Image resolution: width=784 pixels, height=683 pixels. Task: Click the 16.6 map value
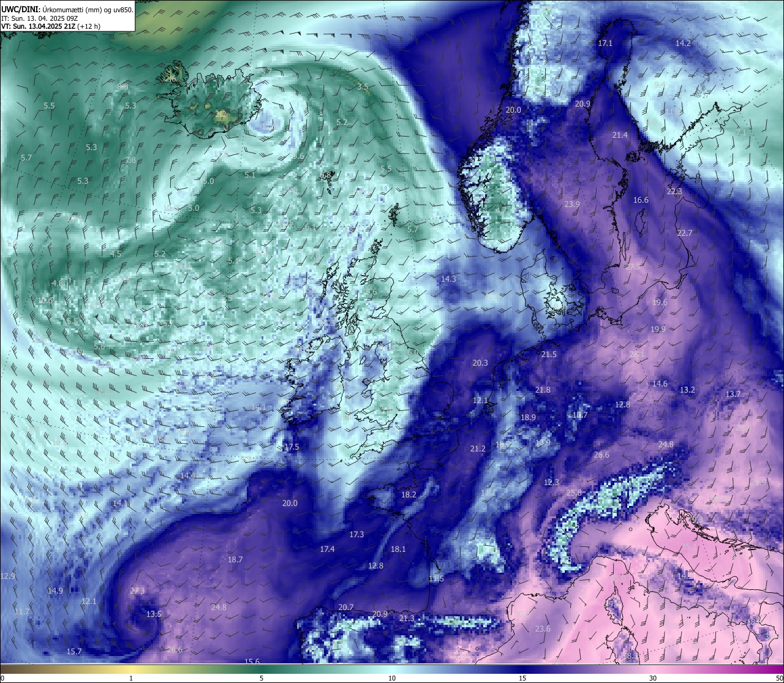point(641,200)
